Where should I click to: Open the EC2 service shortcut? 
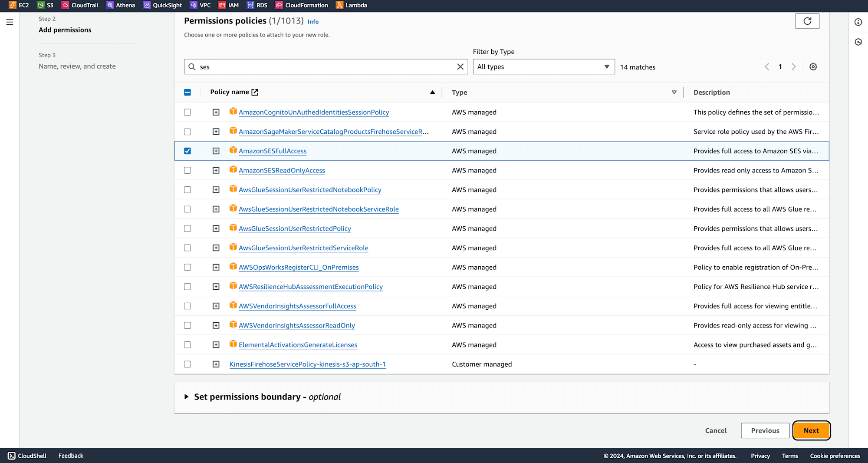[19, 5]
